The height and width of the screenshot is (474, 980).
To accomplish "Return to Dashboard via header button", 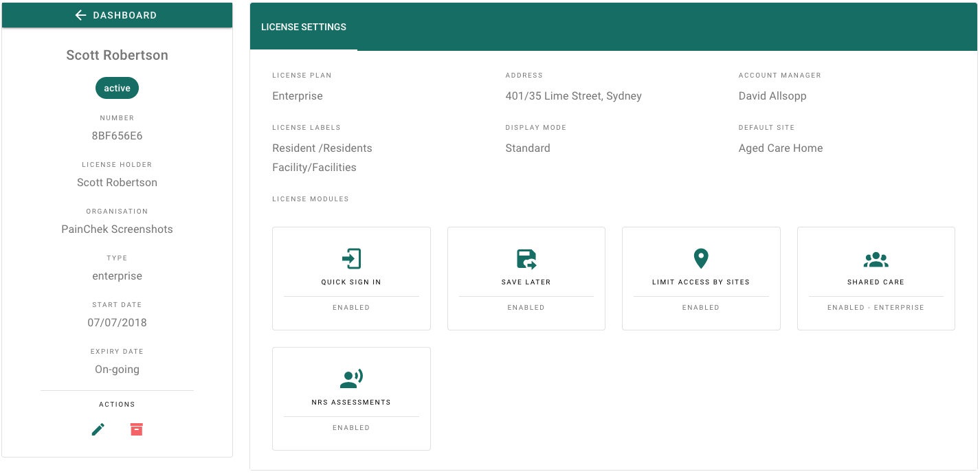I will click(x=117, y=15).
